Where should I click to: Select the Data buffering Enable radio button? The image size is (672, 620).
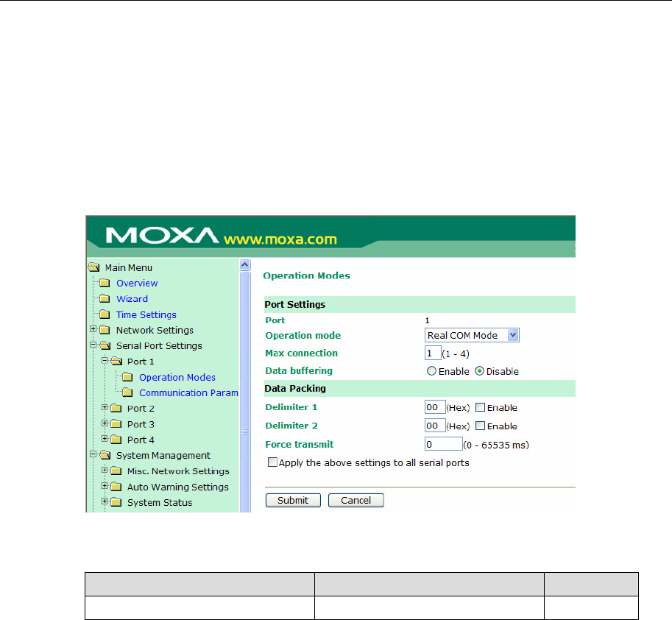(x=431, y=372)
